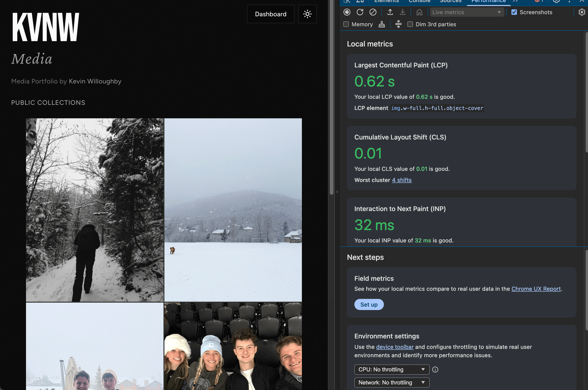
Task: Clear the current performance recording
Action: click(373, 12)
